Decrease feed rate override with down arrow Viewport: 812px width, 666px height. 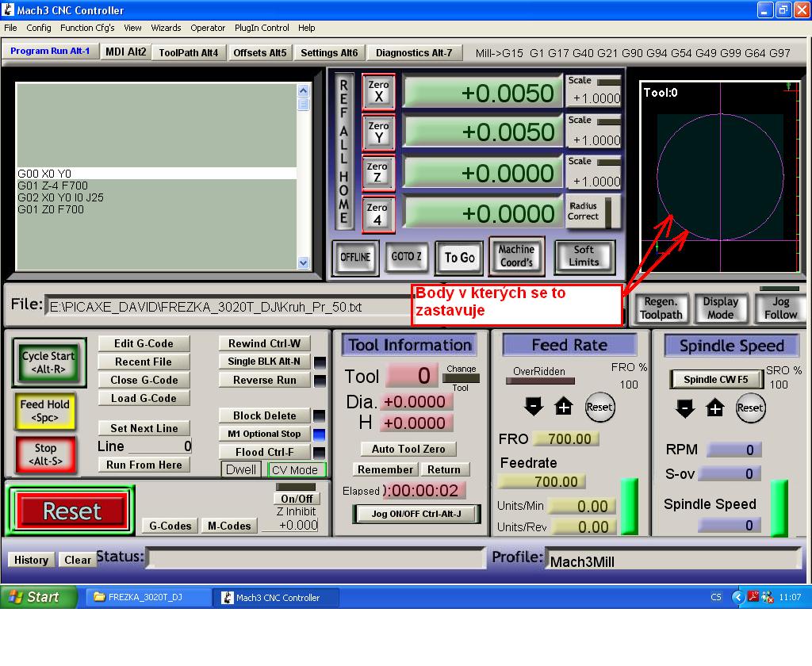pos(533,408)
